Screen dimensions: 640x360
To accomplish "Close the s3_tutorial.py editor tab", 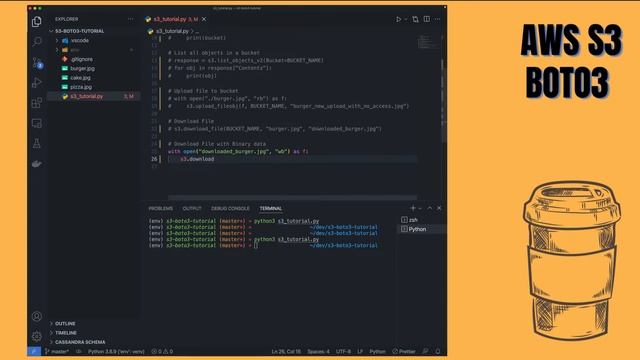I will [204, 19].
